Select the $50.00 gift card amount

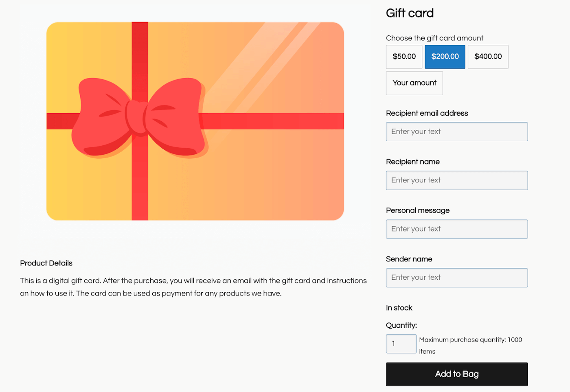[404, 57]
